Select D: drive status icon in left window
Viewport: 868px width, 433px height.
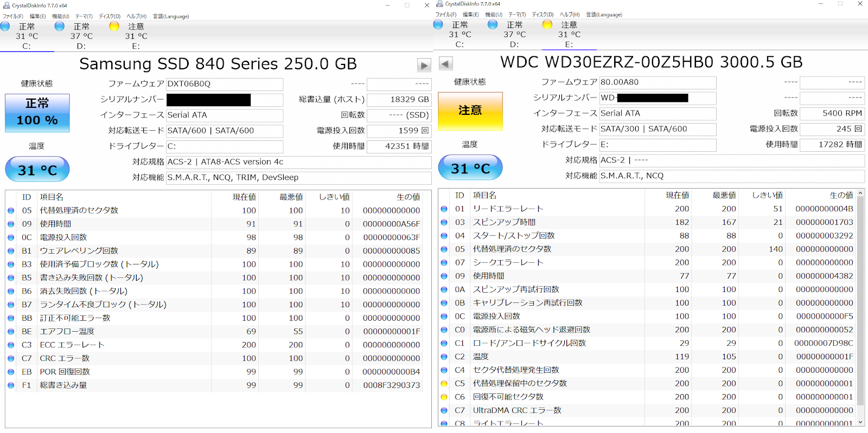(x=60, y=26)
